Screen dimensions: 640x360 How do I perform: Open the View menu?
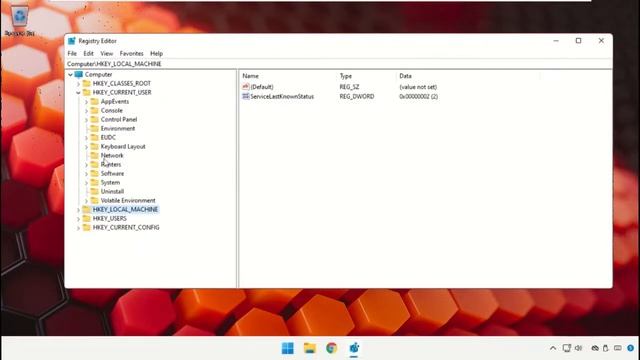[x=107, y=53]
